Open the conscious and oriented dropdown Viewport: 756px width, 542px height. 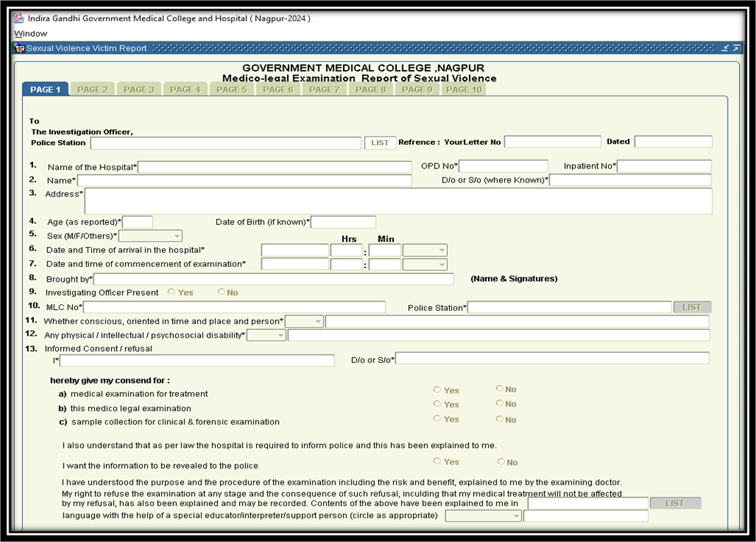click(x=304, y=322)
